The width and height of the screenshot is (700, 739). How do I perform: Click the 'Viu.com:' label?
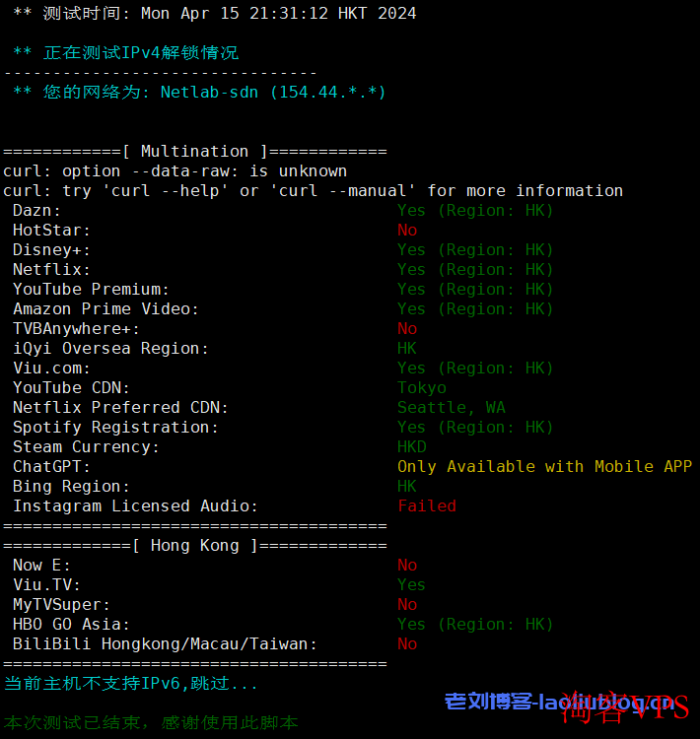click(51, 369)
